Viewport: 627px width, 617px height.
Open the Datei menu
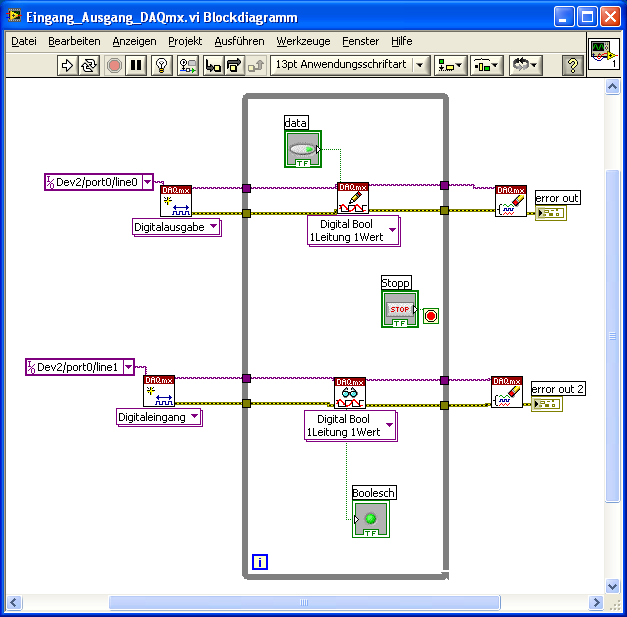click(24, 41)
